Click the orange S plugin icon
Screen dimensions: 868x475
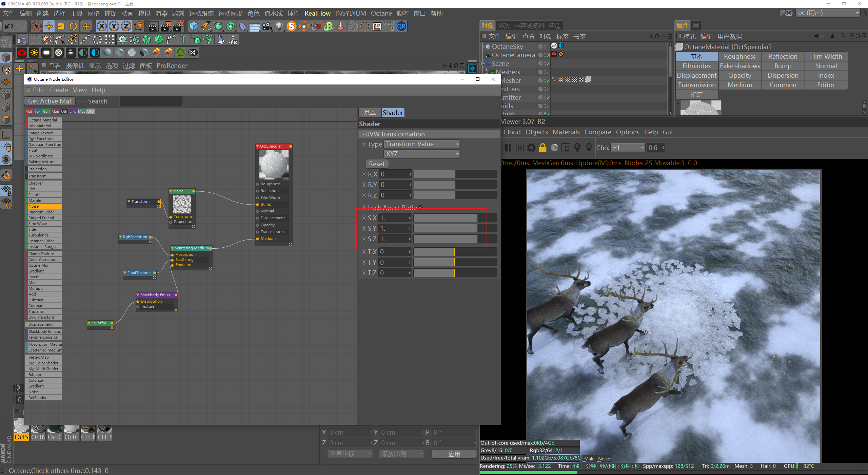(x=291, y=26)
